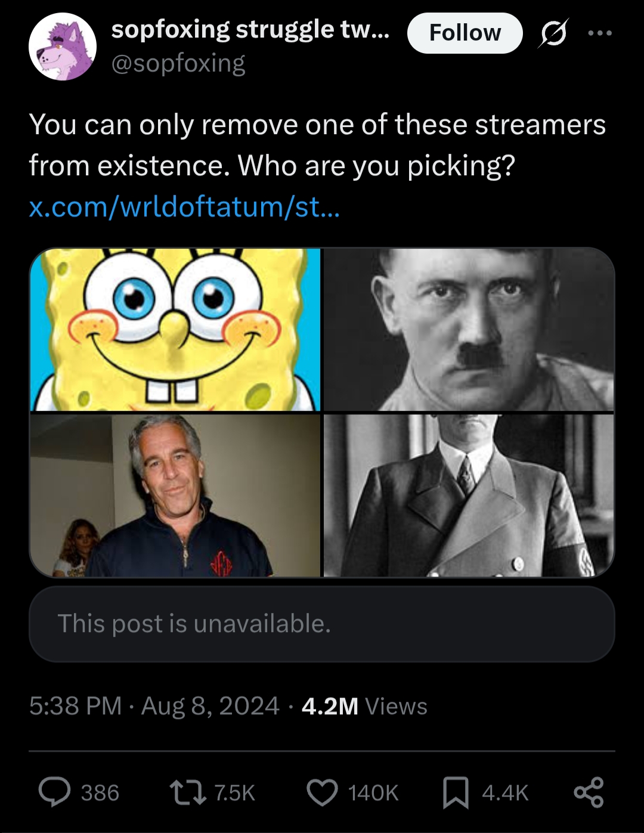Viewport: 644px width, 833px height.
Task: View black-and-white photo of suited man
Action: (x=469, y=496)
